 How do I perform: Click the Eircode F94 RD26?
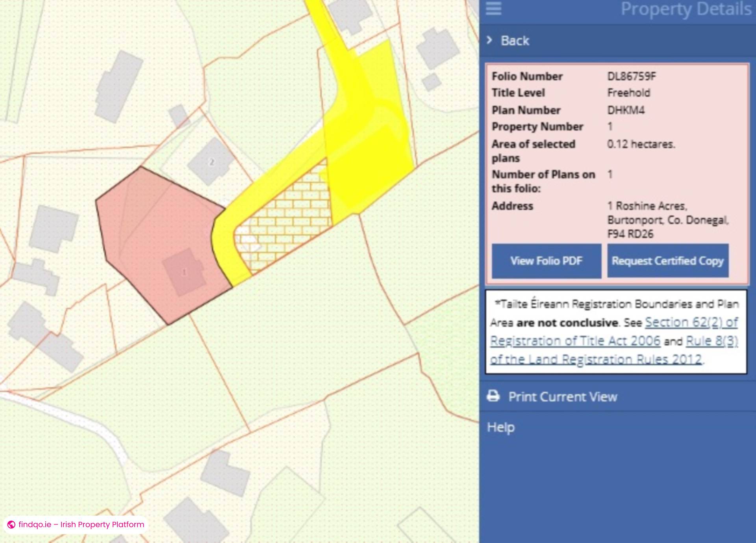tap(630, 234)
